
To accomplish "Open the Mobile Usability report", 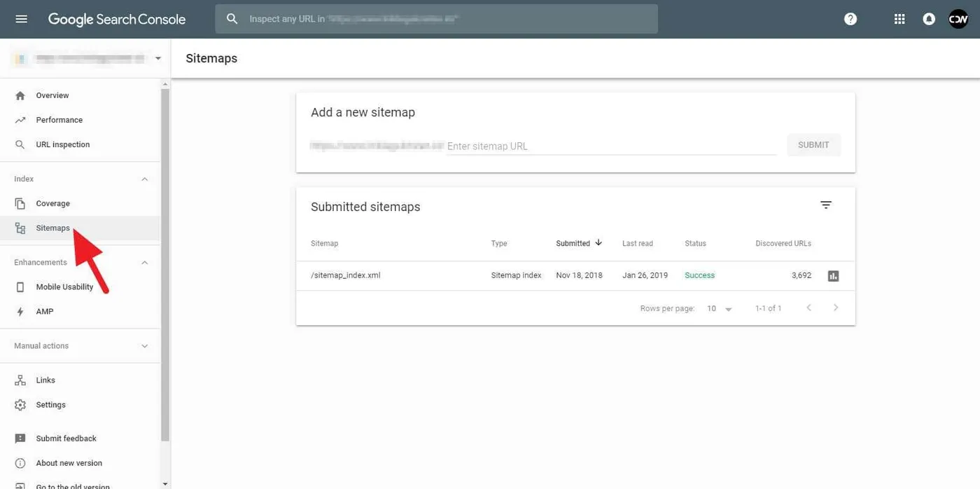I will 80,287.
